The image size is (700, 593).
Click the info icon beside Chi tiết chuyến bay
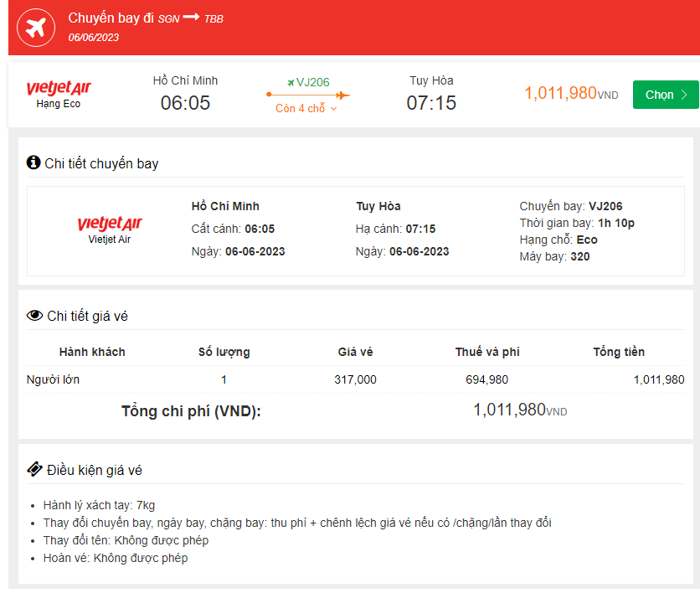[x=33, y=162]
